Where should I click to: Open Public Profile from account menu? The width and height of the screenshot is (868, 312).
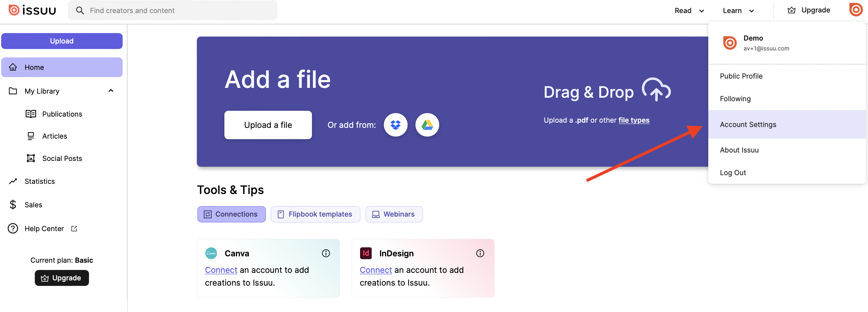click(787, 76)
